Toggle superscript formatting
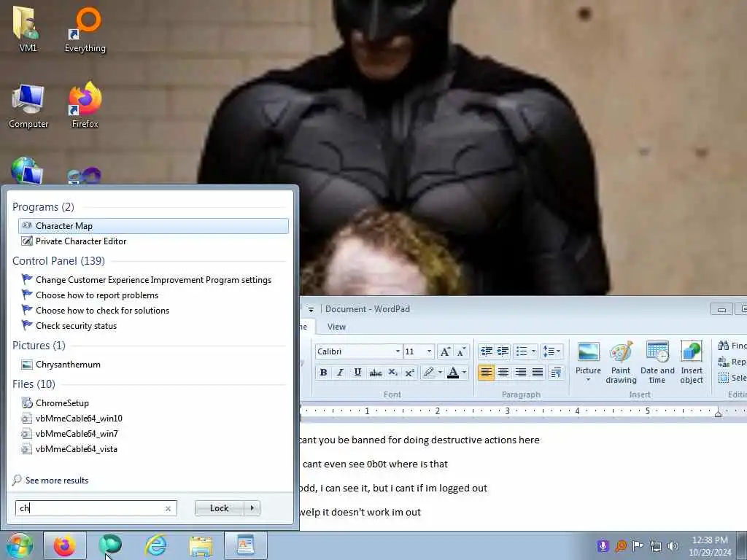 tap(409, 373)
